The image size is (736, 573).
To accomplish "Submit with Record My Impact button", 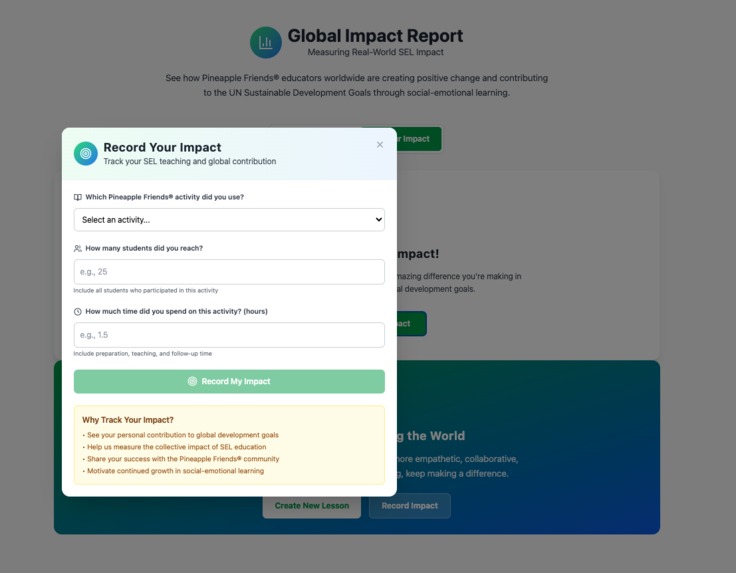I will tap(229, 381).
